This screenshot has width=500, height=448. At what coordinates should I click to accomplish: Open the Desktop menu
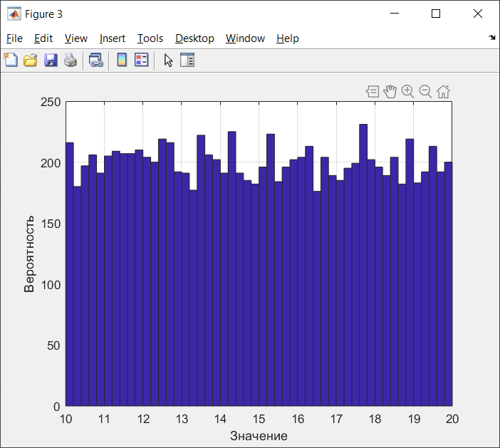[x=194, y=38]
